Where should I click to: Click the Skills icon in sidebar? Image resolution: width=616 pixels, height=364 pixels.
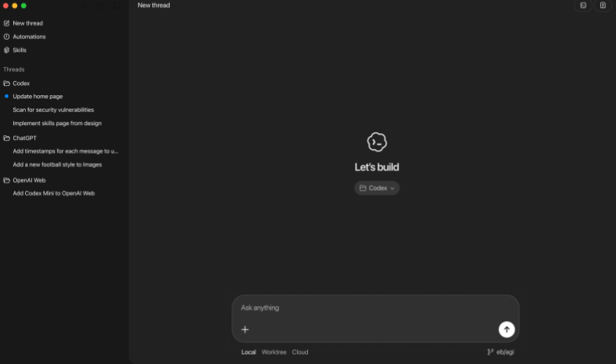point(7,50)
